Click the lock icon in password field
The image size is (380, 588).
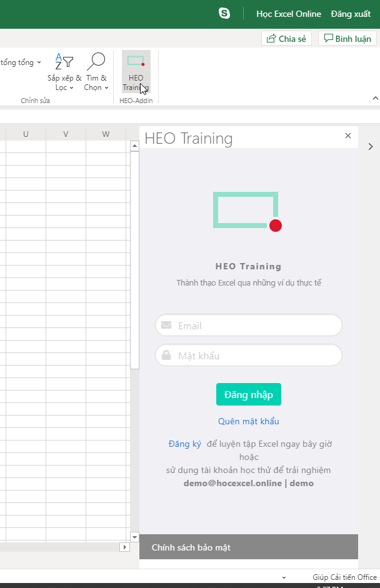point(166,355)
